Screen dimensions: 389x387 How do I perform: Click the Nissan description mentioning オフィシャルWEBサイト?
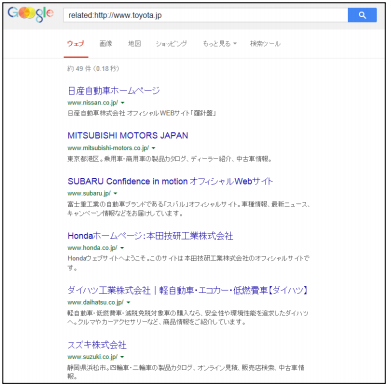[x=142, y=113]
